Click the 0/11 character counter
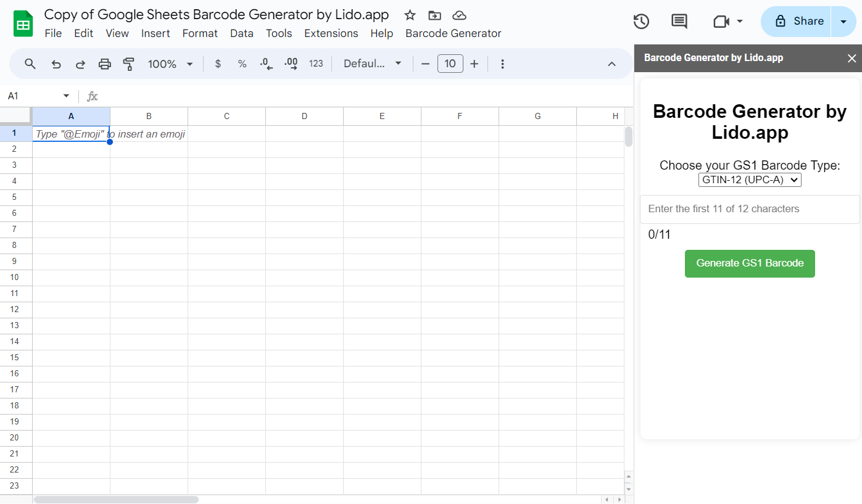The height and width of the screenshot is (504, 862). tap(659, 234)
